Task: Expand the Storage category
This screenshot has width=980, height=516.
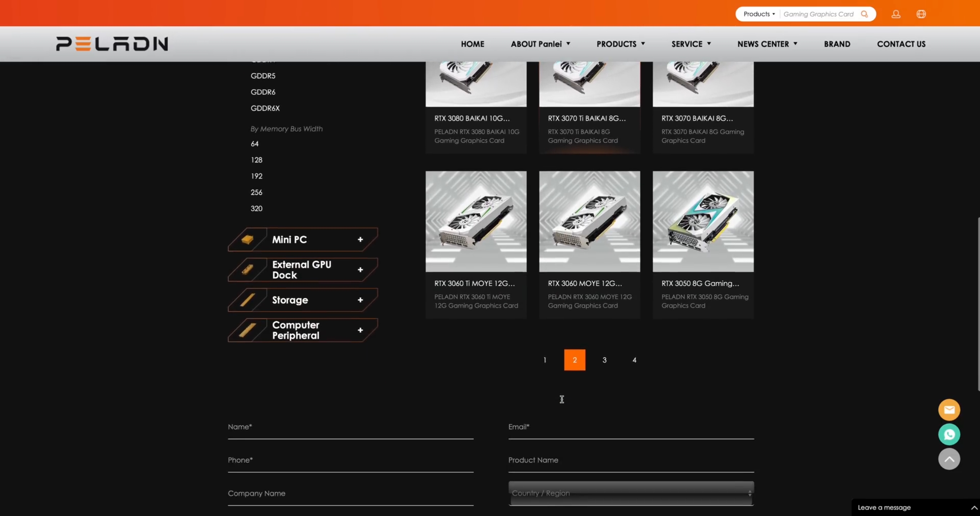Action: pos(360,300)
